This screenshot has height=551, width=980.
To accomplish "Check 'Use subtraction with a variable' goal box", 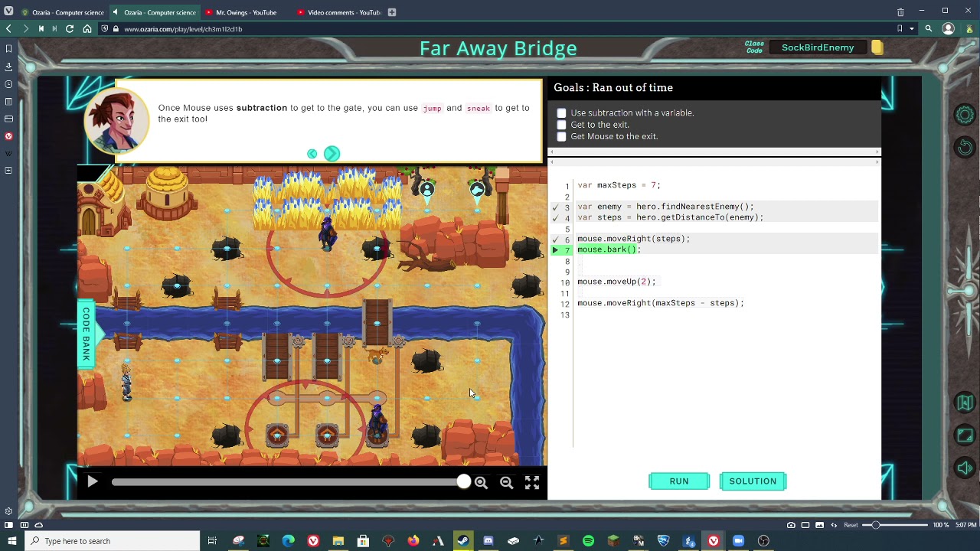I will click(561, 112).
